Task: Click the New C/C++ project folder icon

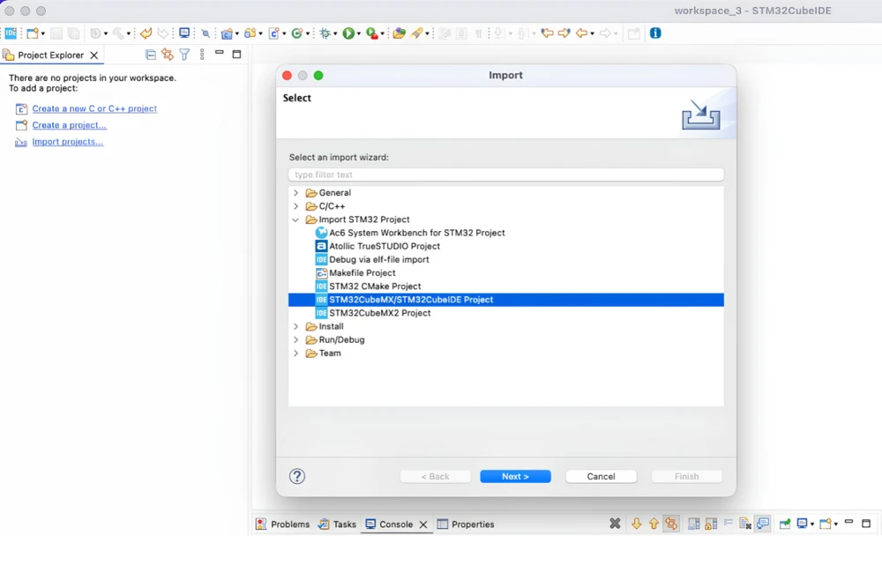Action: [x=227, y=33]
